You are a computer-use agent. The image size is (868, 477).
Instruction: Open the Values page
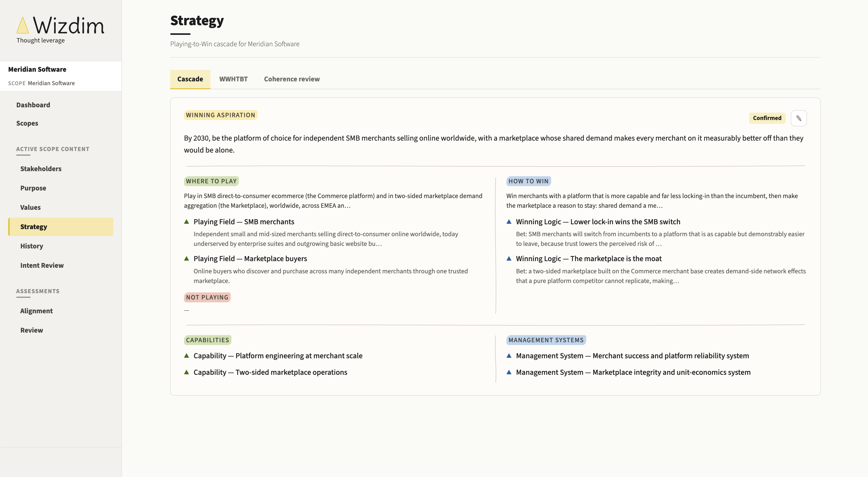[30, 207]
